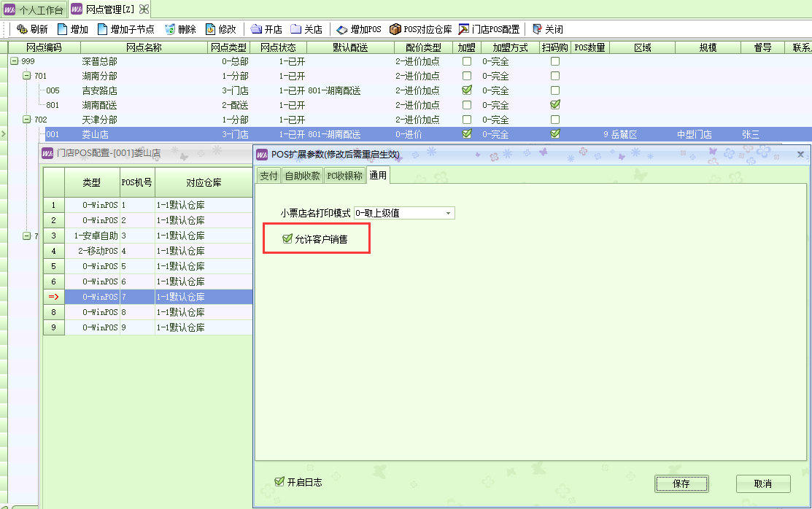Click the 删除 delete toolbar icon
The width and height of the screenshot is (812, 509).
click(x=170, y=30)
